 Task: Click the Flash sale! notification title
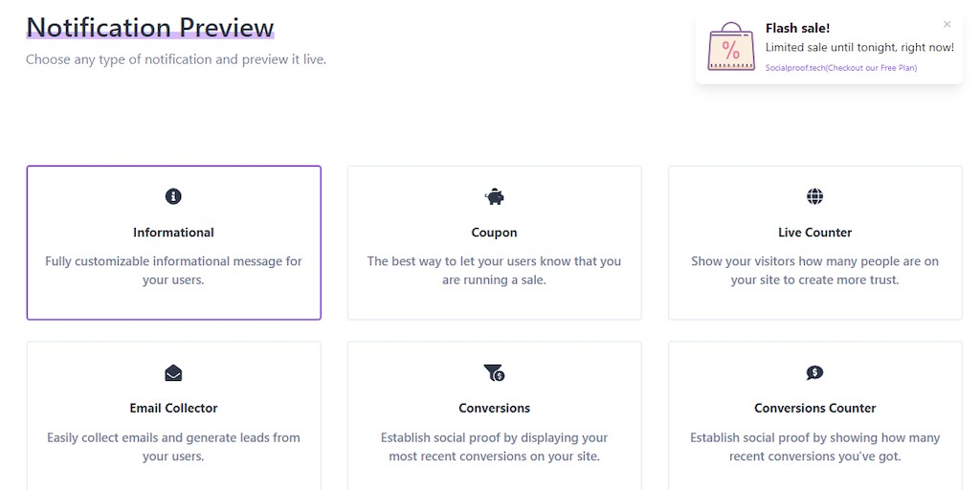tap(797, 29)
